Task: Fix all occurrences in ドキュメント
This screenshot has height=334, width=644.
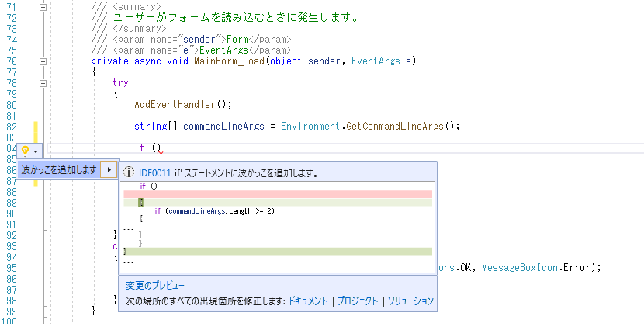Action: coord(308,301)
